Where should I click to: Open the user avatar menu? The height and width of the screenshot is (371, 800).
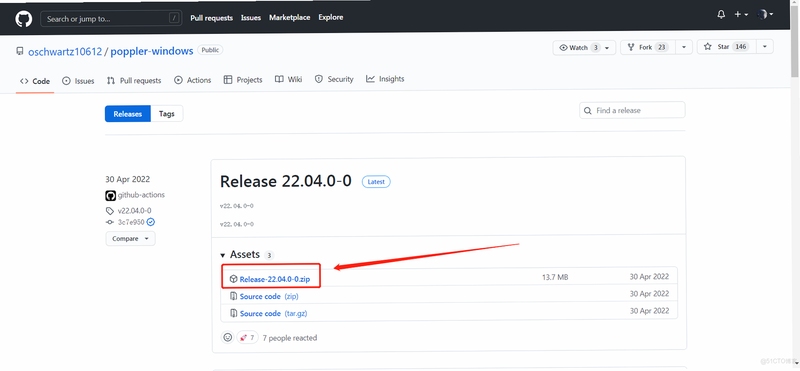(765, 15)
